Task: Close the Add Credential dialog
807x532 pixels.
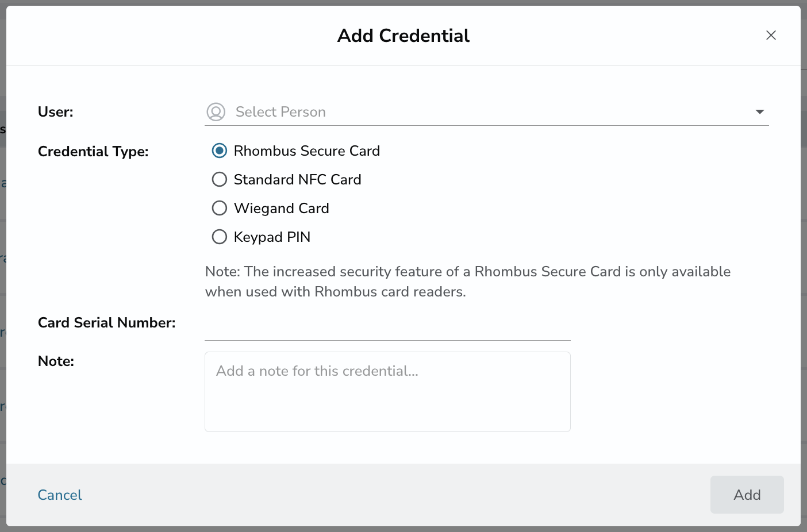Action: click(771, 36)
